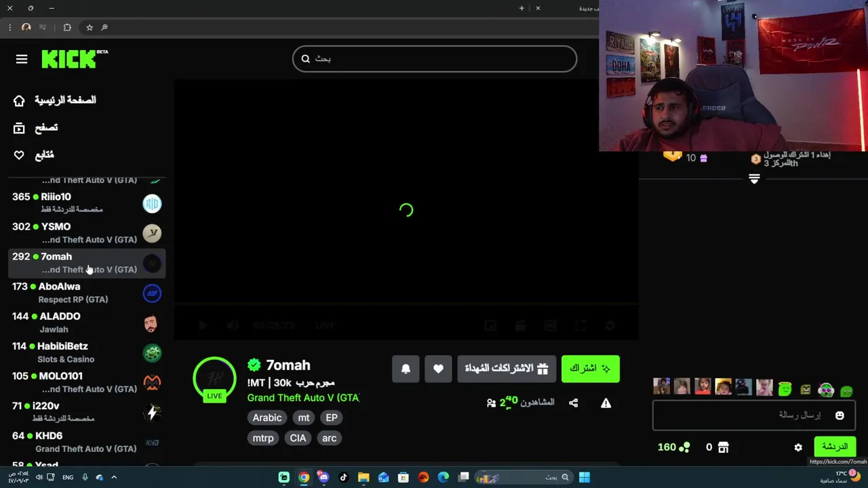868x488 pixels.
Task: Click the YSMO avatar in sidebar
Action: pyautogui.click(x=152, y=233)
